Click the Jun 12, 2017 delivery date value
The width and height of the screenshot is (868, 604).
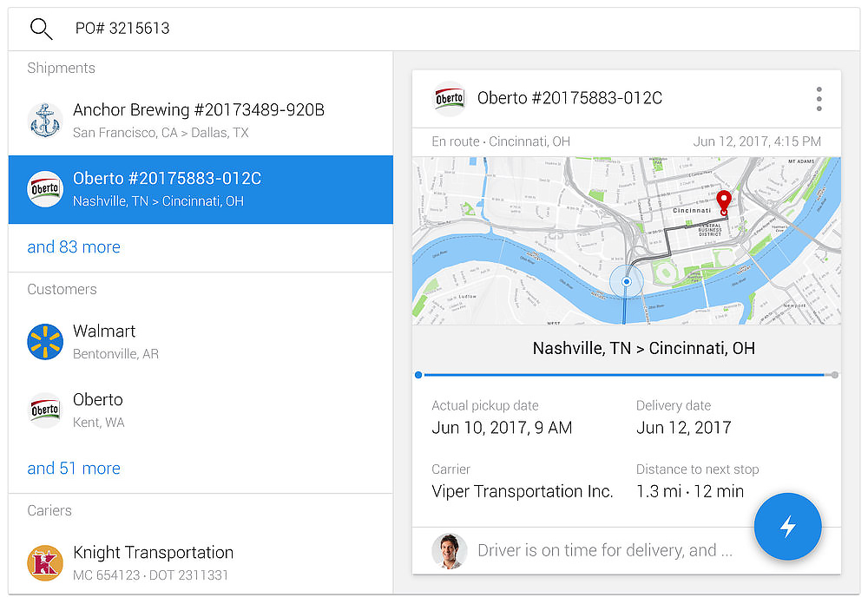684,428
